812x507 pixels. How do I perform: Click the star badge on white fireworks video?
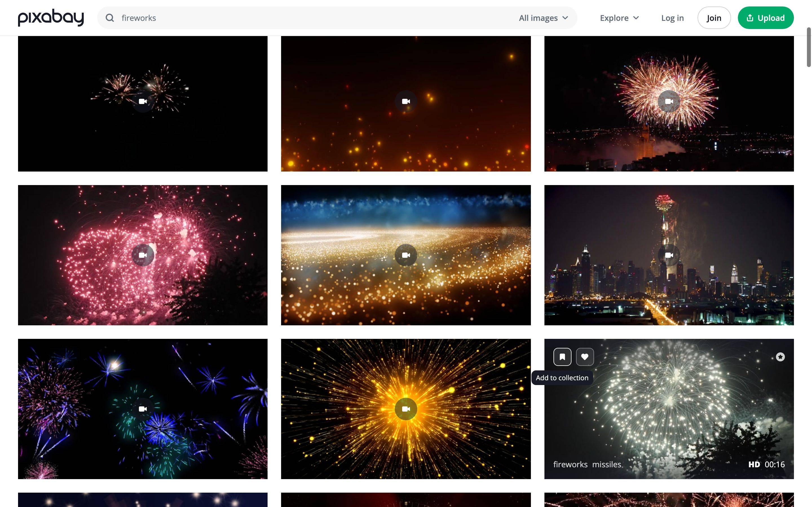click(x=780, y=357)
